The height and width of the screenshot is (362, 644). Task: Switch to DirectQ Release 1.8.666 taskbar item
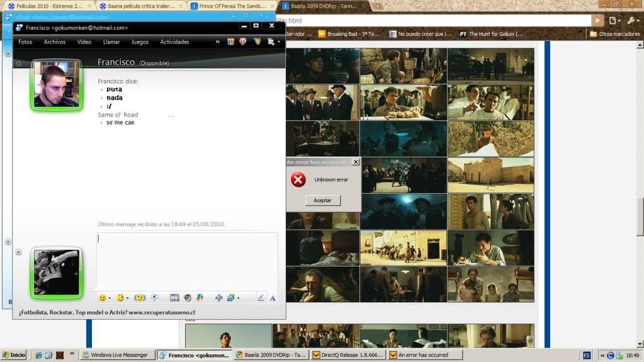tap(348, 355)
